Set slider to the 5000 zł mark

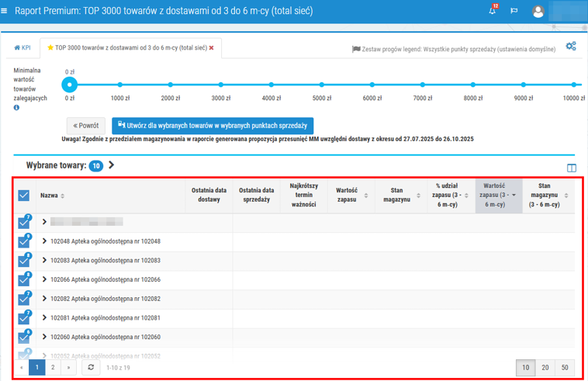tap(321, 85)
